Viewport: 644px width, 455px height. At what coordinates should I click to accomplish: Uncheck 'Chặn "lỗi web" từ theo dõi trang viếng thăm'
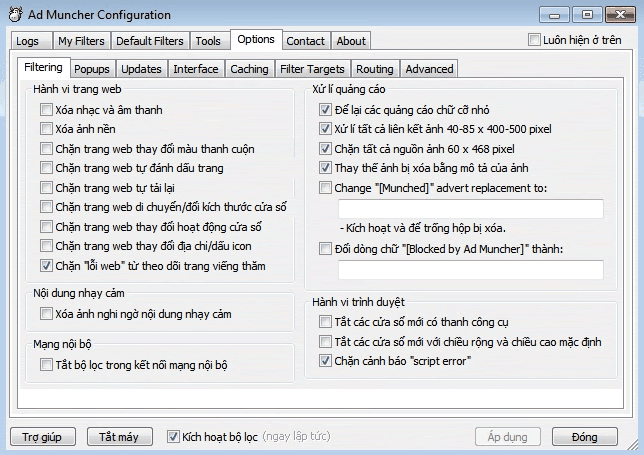pyautogui.click(x=46, y=266)
